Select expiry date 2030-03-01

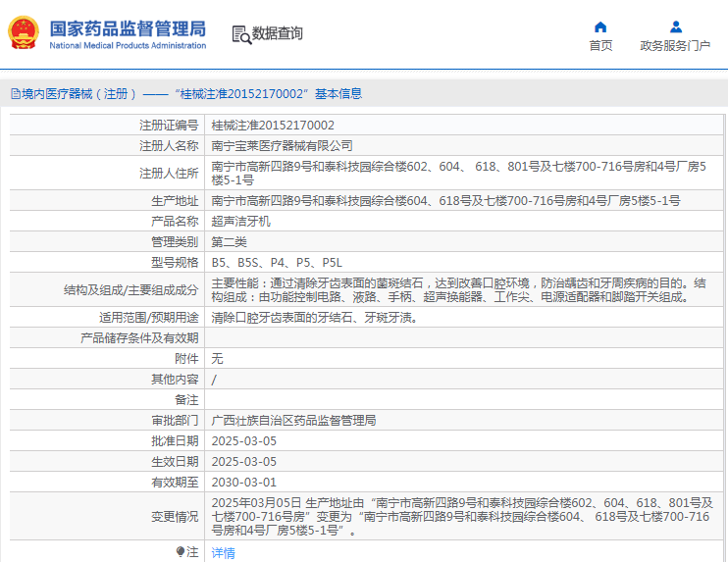[243, 483]
